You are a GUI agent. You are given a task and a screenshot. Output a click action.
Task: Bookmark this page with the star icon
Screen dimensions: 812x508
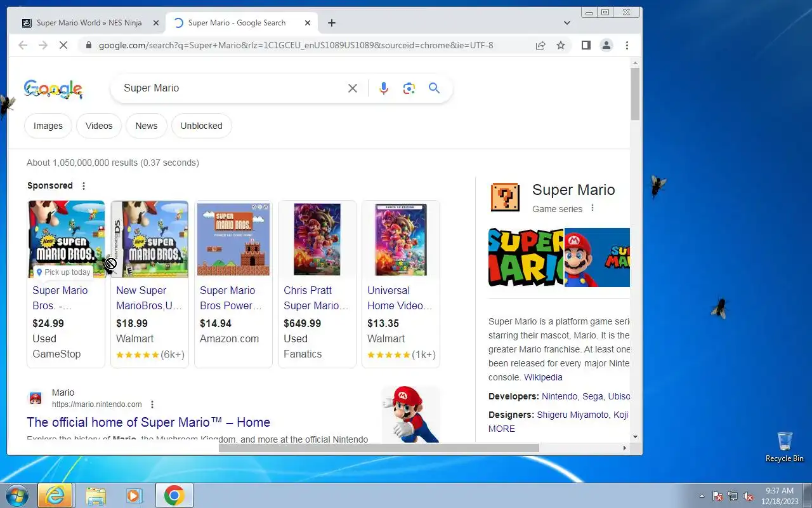pyautogui.click(x=561, y=45)
